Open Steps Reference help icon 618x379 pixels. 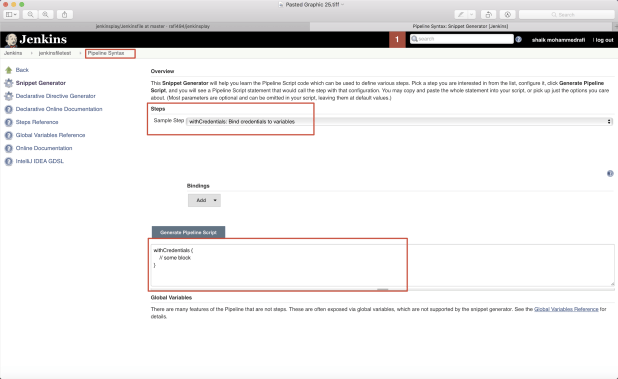tap(8, 122)
